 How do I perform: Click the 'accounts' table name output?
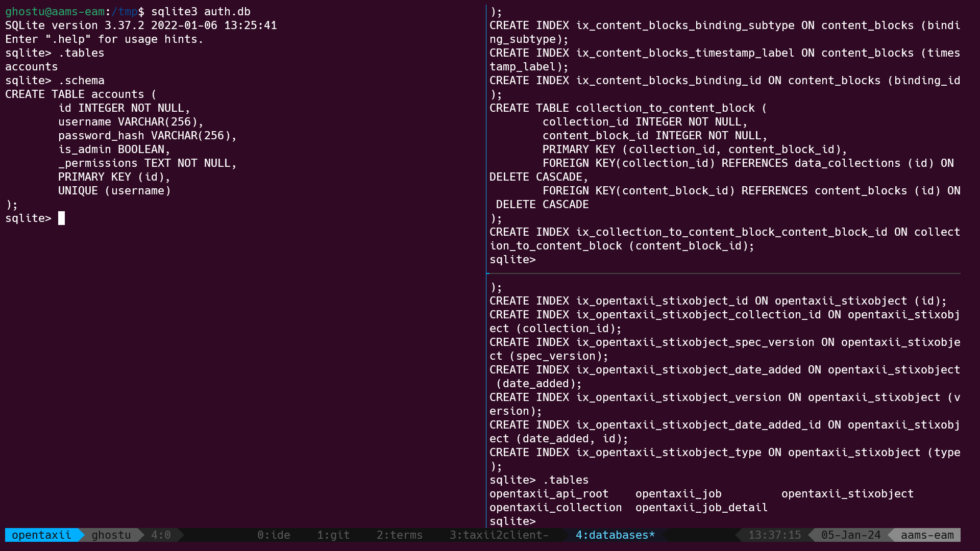coord(31,67)
